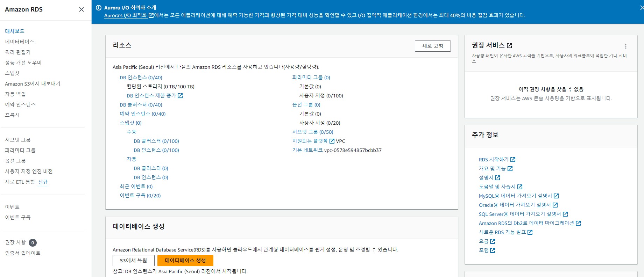Click external icon by SQL Server용 데이터 가져오기 설명서
Image resolution: width=644 pixels, height=277 pixels.
click(565, 214)
